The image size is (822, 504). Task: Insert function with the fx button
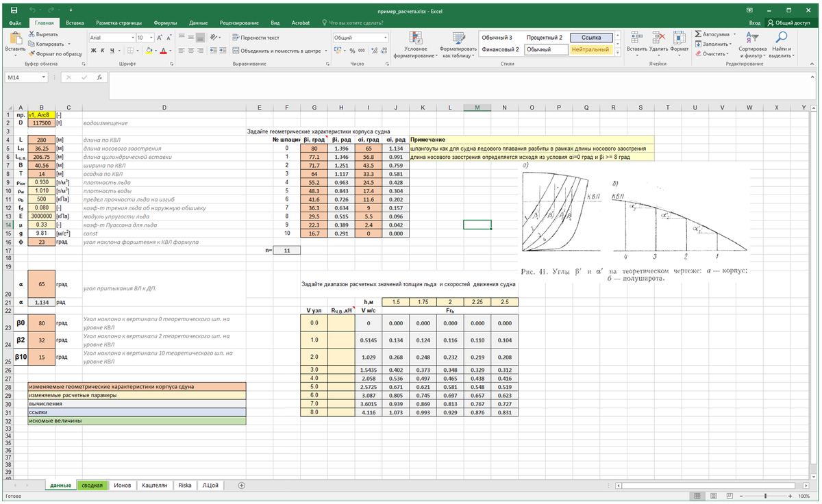[99, 77]
